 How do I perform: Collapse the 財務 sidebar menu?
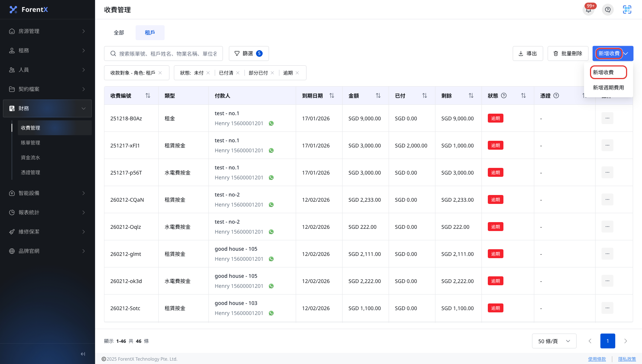48,108
